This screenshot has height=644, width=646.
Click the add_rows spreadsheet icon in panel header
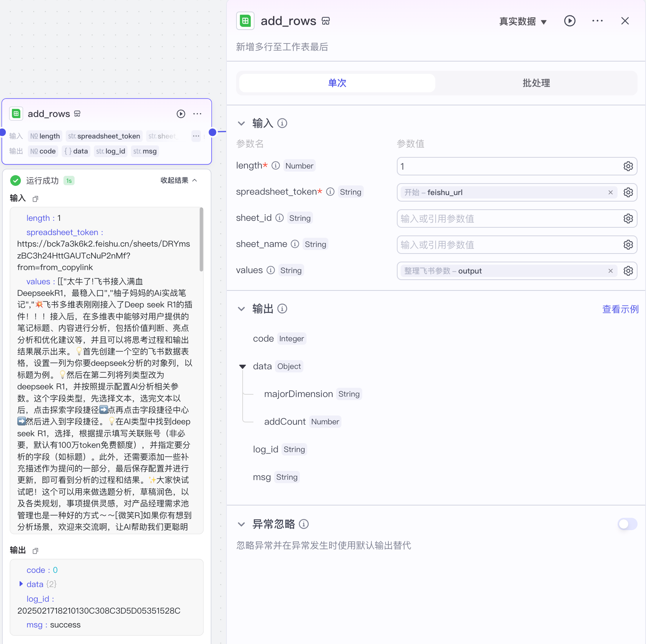(x=245, y=21)
